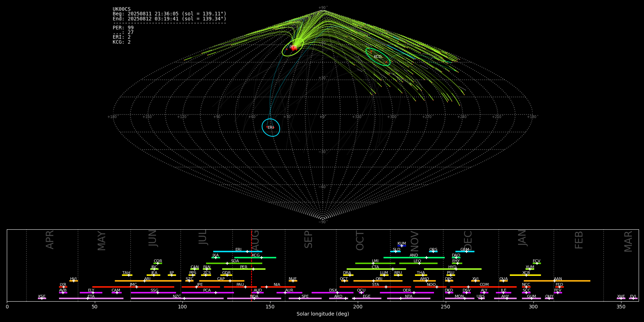Click the DEC month label in timeline
Screen dimensions: 644x322
(468, 240)
